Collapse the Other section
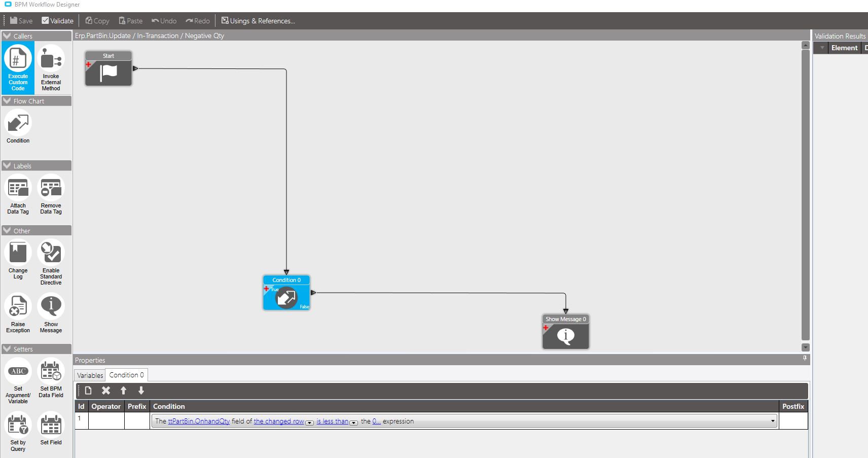868x458 pixels. pyautogui.click(x=7, y=231)
